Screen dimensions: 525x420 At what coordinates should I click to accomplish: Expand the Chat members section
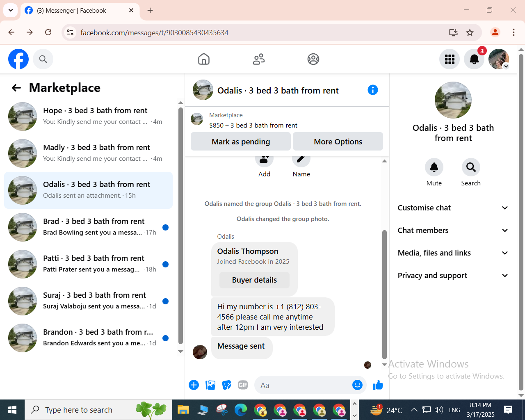(453, 231)
